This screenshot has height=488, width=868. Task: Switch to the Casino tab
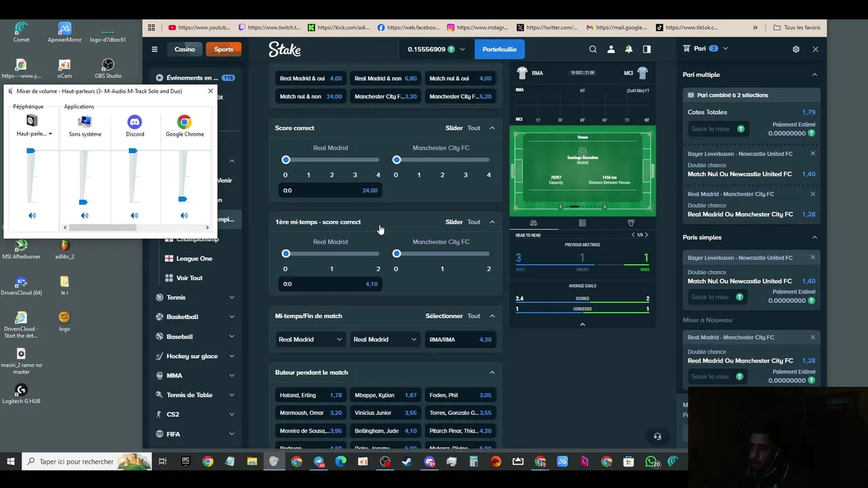184,49
